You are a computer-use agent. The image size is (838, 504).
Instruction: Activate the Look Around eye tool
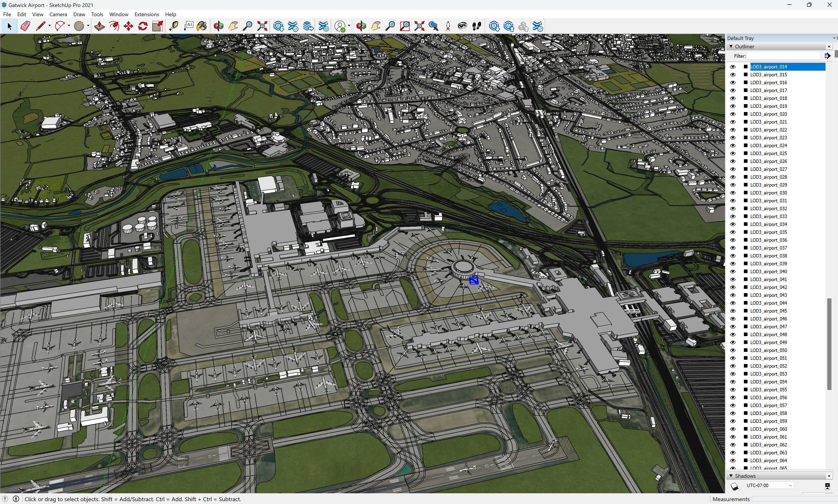click(462, 26)
